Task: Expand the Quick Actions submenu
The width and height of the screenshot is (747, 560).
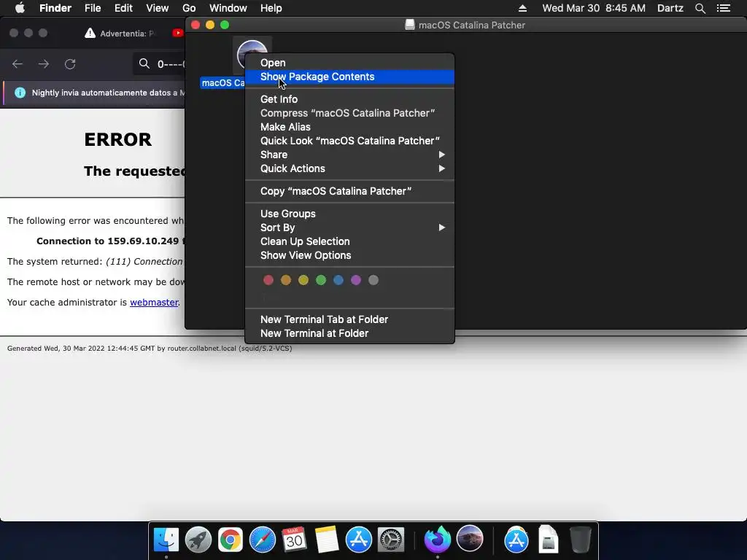Action: tap(349, 168)
